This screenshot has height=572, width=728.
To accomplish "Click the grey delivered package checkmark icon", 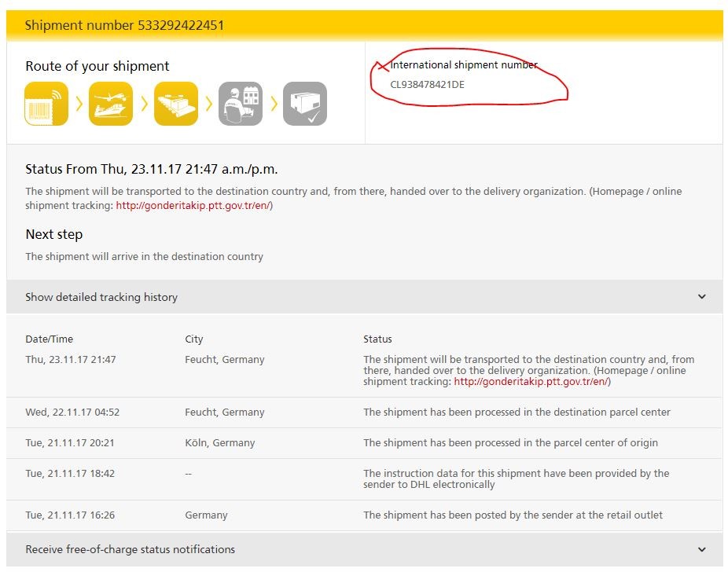I will [x=305, y=104].
